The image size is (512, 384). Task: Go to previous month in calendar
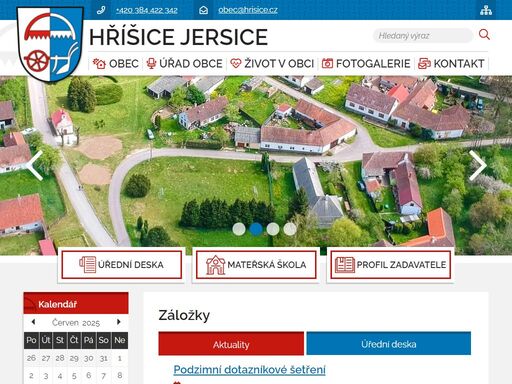(x=33, y=322)
